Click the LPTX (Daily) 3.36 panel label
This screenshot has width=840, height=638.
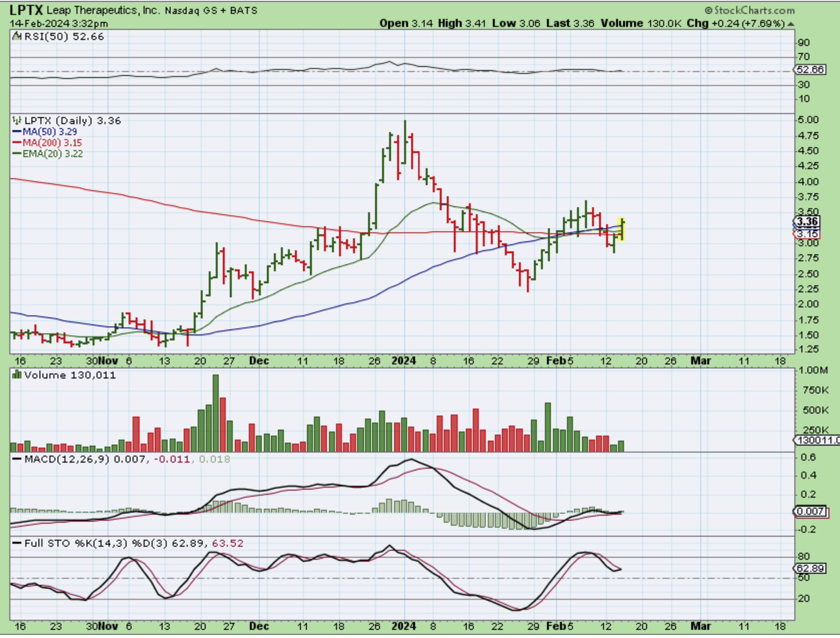[72, 121]
